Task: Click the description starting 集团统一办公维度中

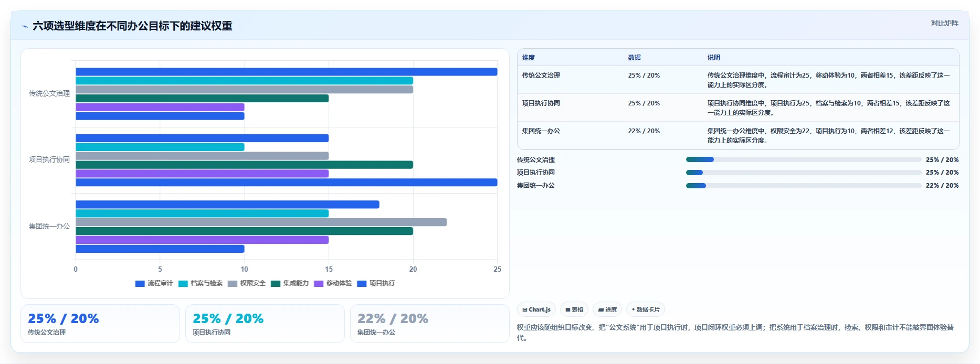Action: pyautogui.click(x=829, y=135)
